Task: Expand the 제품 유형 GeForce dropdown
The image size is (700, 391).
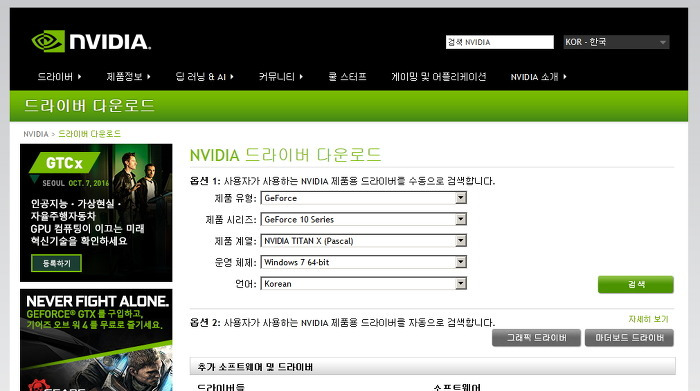Action: click(x=363, y=198)
